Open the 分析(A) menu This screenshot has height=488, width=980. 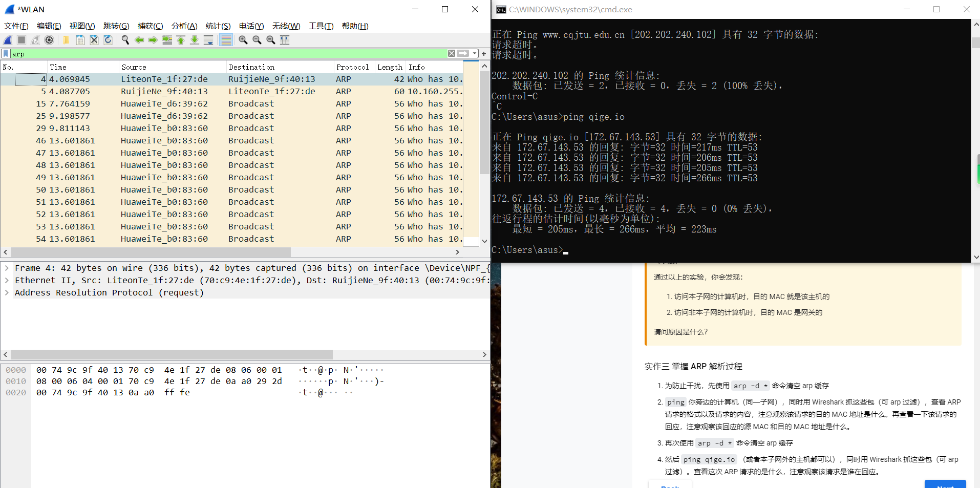point(184,26)
